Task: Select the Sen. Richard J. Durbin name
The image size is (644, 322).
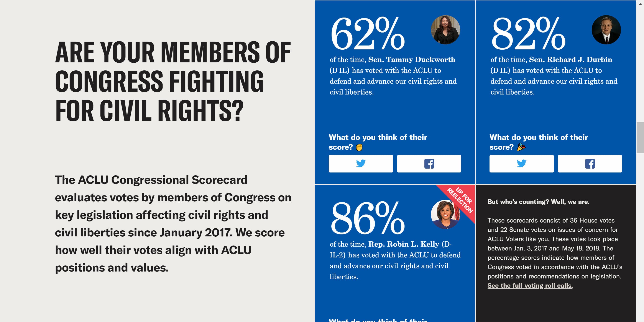Action: 570,60
